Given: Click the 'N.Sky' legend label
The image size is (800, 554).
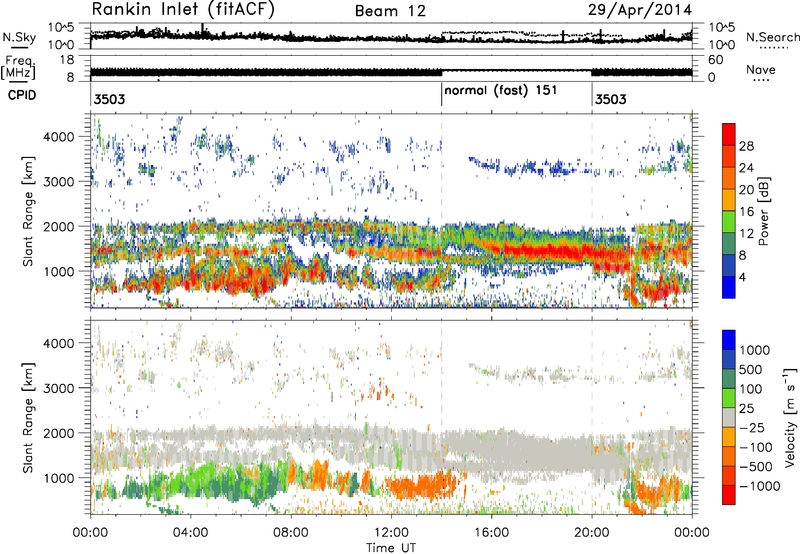Looking at the screenshot, I should (x=19, y=37).
